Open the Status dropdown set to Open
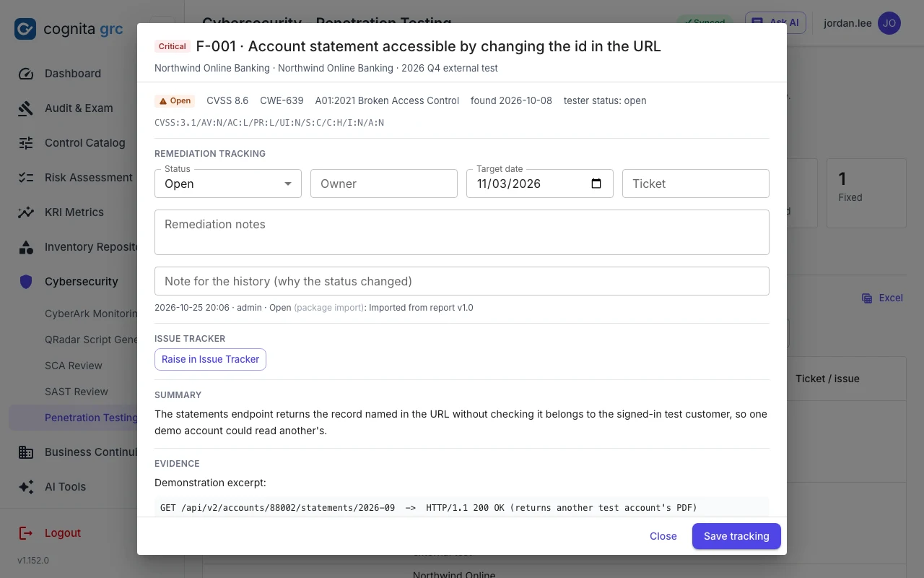The width and height of the screenshot is (924, 578). pos(228,184)
